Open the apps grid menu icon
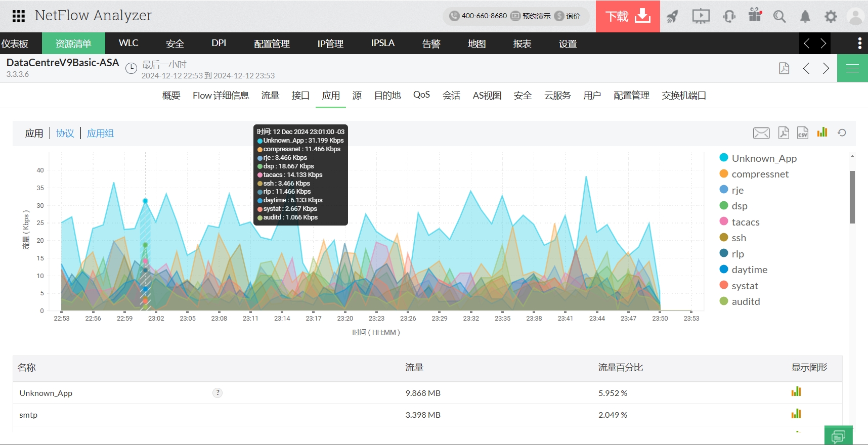Screen dimensions: 868x445 19,16
